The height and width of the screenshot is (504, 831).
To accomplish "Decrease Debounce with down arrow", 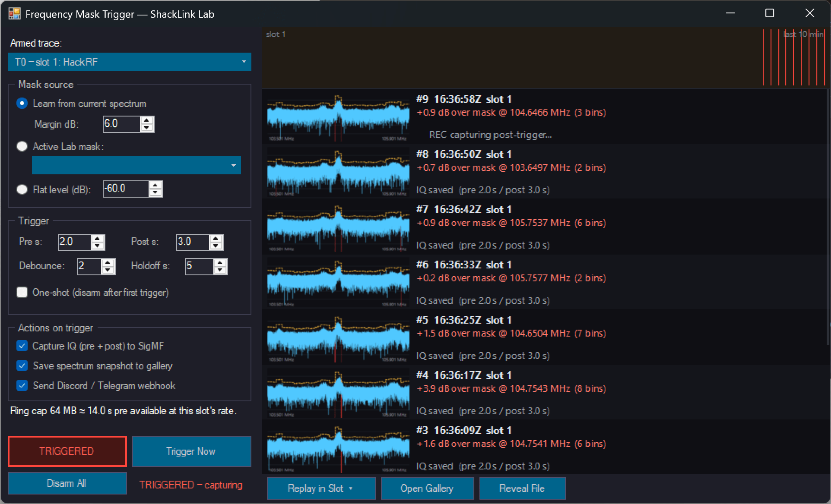I will click(108, 270).
